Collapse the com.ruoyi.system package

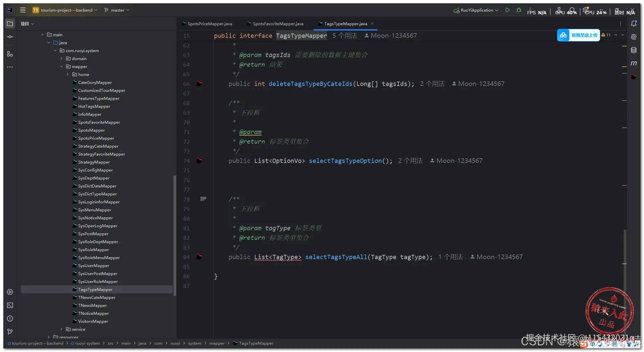55,50
